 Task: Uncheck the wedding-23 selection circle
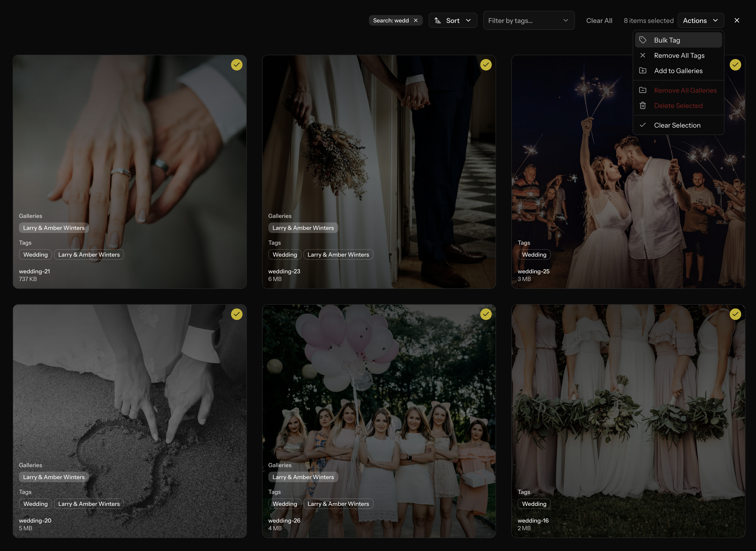click(486, 65)
